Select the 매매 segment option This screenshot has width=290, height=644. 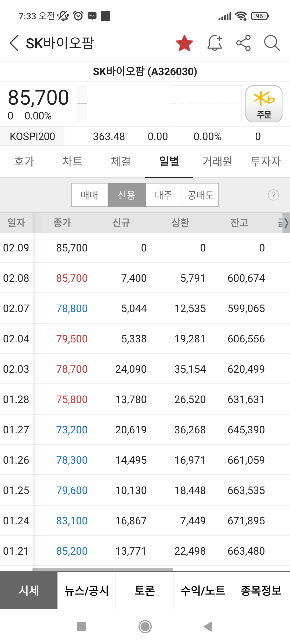[90, 195]
